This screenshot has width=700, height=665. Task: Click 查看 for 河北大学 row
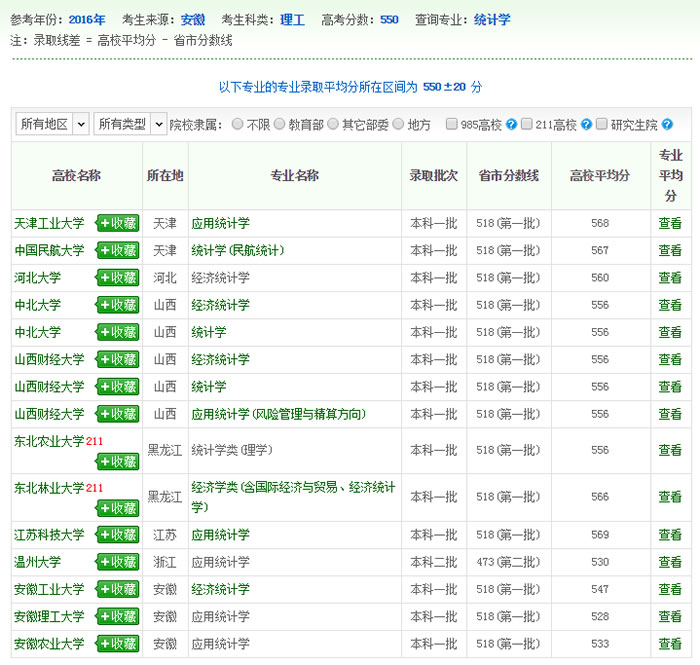tap(670, 278)
